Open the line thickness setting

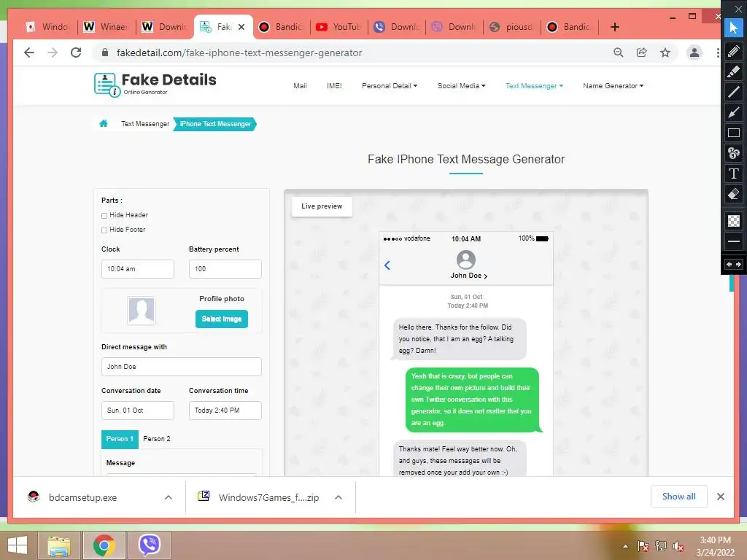point(734,241)
